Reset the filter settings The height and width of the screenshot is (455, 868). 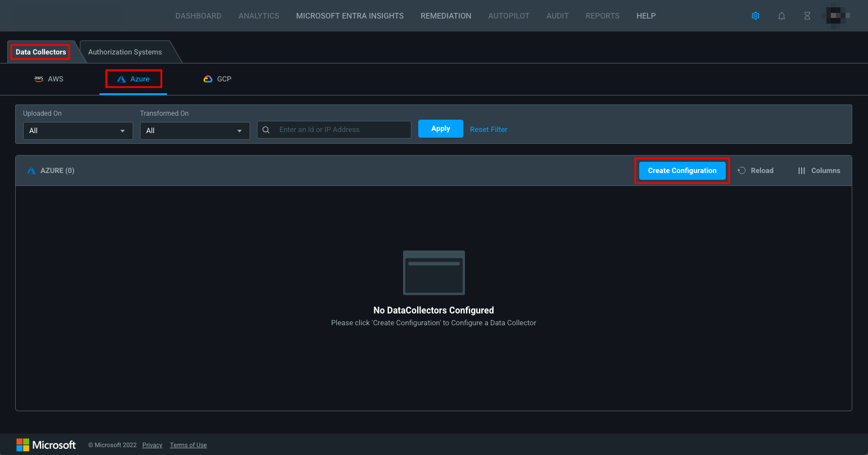(488, 129)
